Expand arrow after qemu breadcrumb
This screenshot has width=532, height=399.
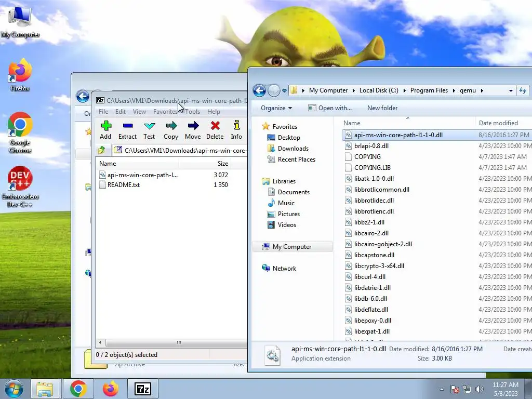click(482, 90)
